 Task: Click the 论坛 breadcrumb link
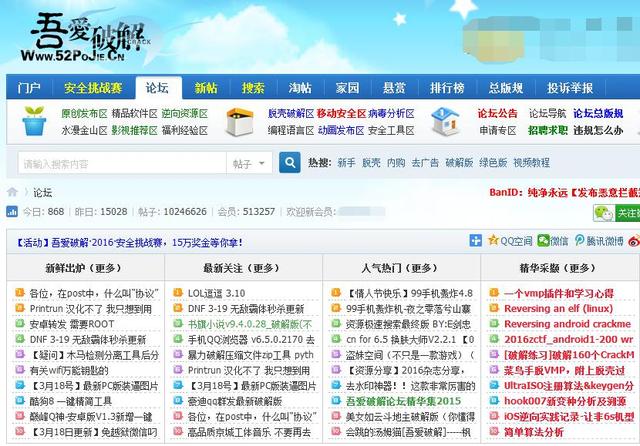click(42, 193)
